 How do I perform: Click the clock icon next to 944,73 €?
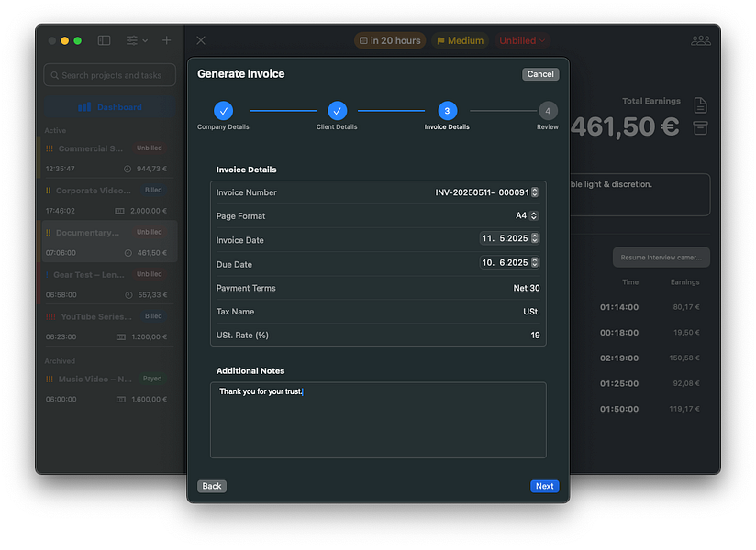coord(128,169)
